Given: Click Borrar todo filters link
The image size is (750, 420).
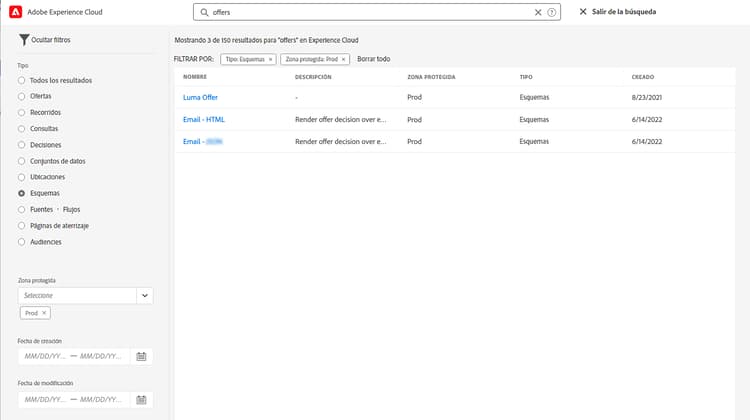Looking at the screenshot, I should coord(374,59).
